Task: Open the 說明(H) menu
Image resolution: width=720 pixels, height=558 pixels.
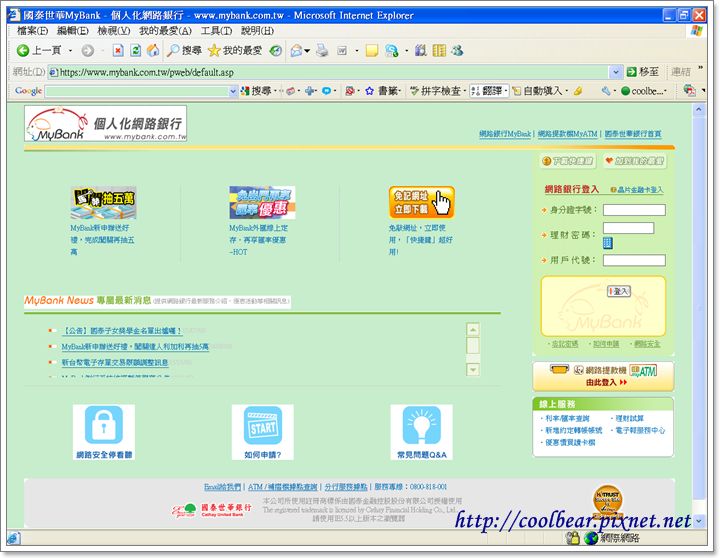Action: pos(258,31)
